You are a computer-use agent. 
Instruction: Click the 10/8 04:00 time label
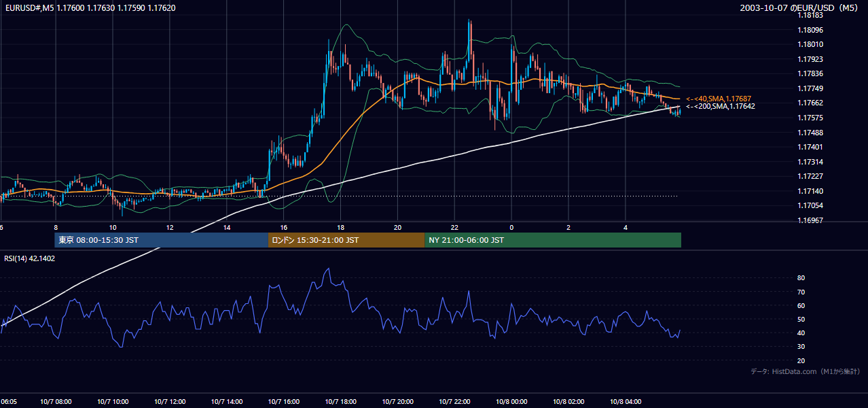[626, 402]
